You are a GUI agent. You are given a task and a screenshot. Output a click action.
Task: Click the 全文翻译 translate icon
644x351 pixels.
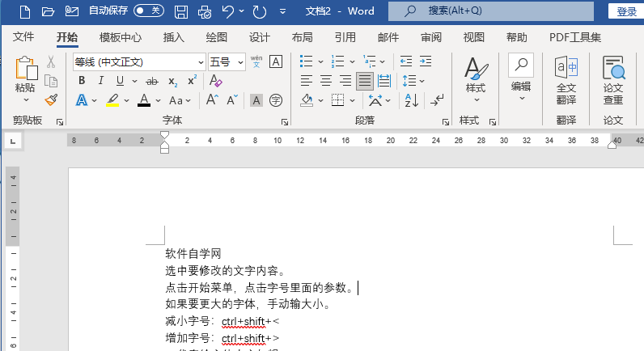click(566, 80)
